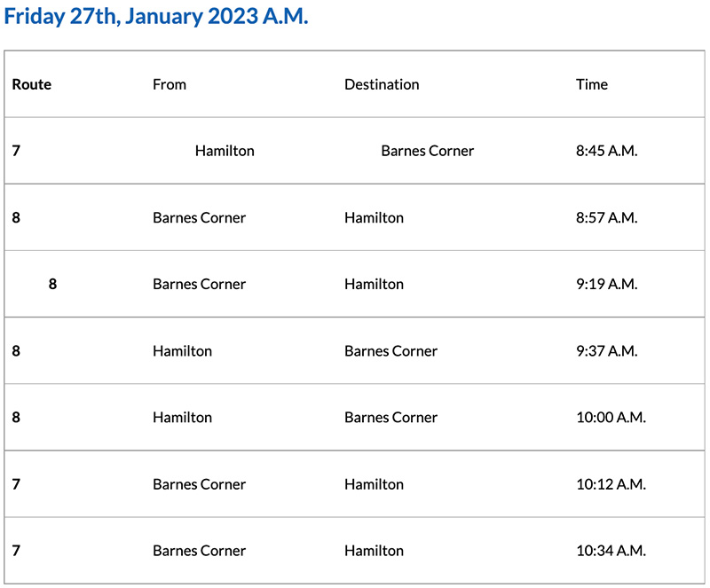Select Hamilton origin in the 9:37 A.M. row
Viewport: 710px width, 588px height.
(182, 350)
